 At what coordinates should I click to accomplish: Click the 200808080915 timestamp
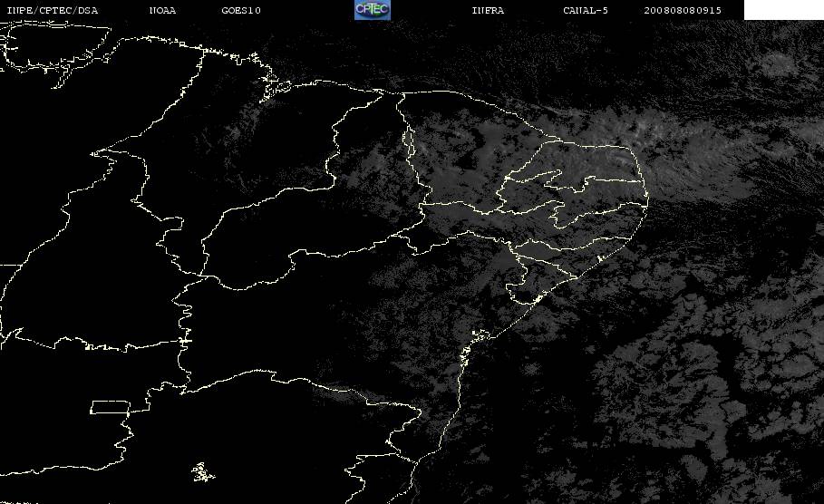(683, 11)
